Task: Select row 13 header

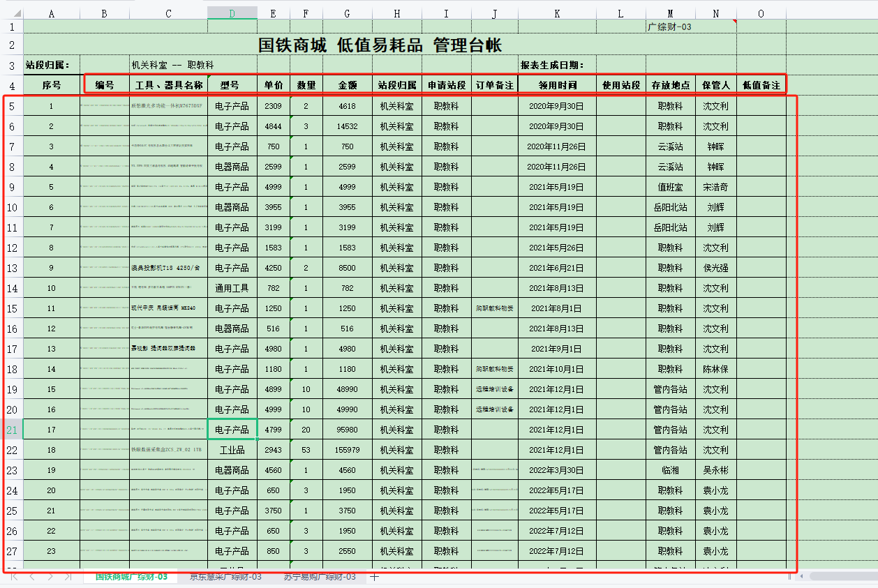Action: click(12, 268)
